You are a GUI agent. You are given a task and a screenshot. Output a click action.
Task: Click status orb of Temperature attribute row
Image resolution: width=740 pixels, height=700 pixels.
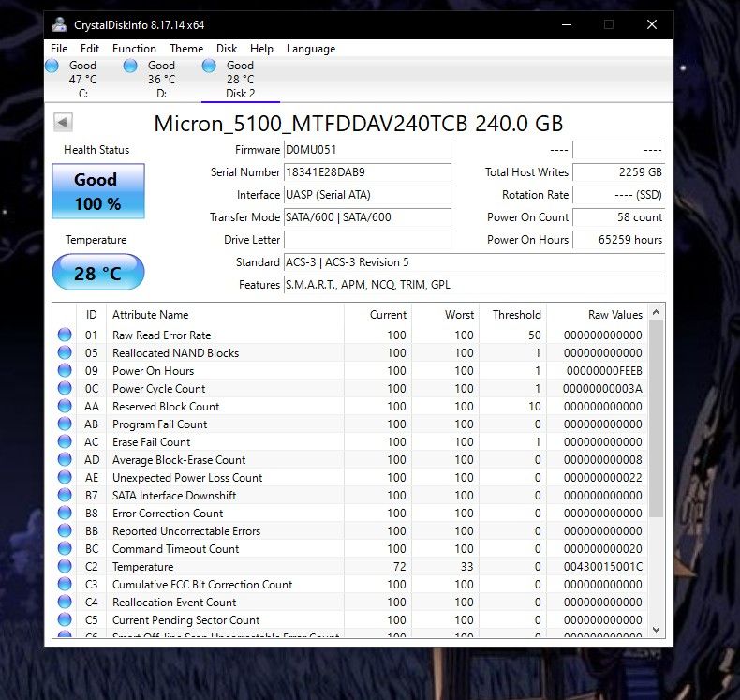[x=65, y=566]
